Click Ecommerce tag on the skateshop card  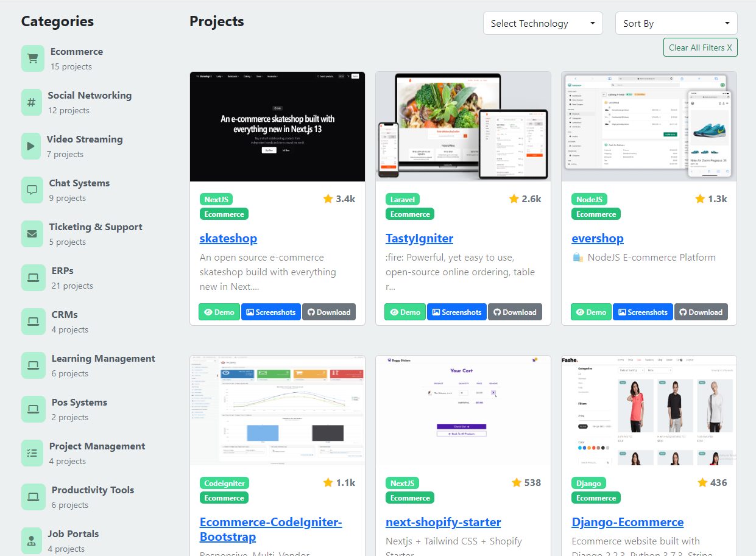[x=224, y=214]
